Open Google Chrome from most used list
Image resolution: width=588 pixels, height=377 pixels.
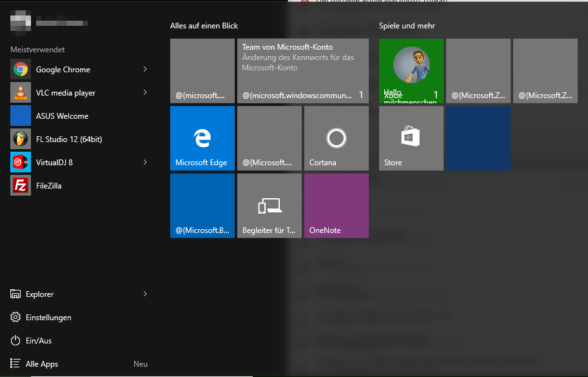pos(63,70)
